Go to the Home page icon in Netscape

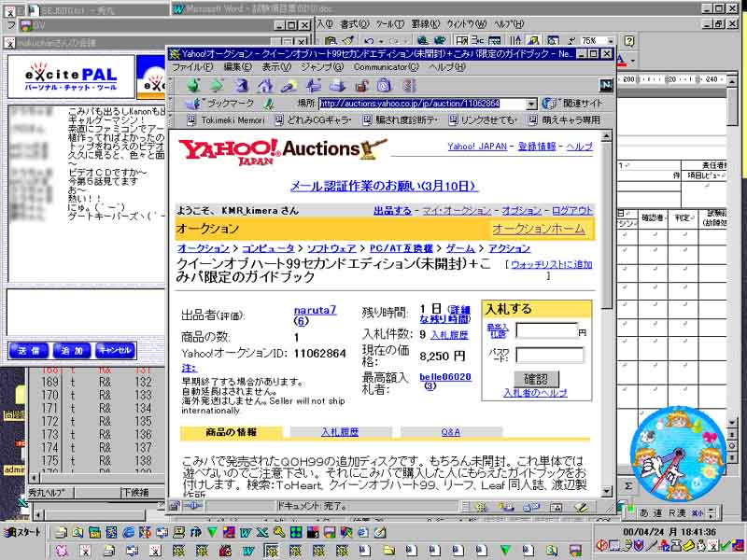coord(265,86)
